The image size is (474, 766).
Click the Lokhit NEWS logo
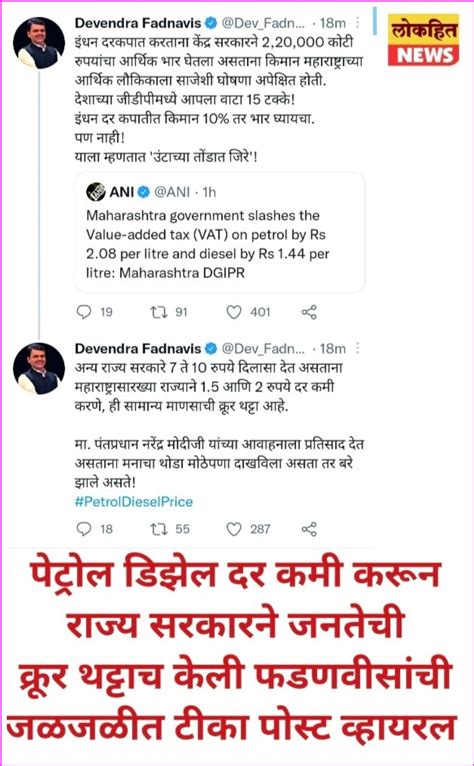click(x=424, y=40)
